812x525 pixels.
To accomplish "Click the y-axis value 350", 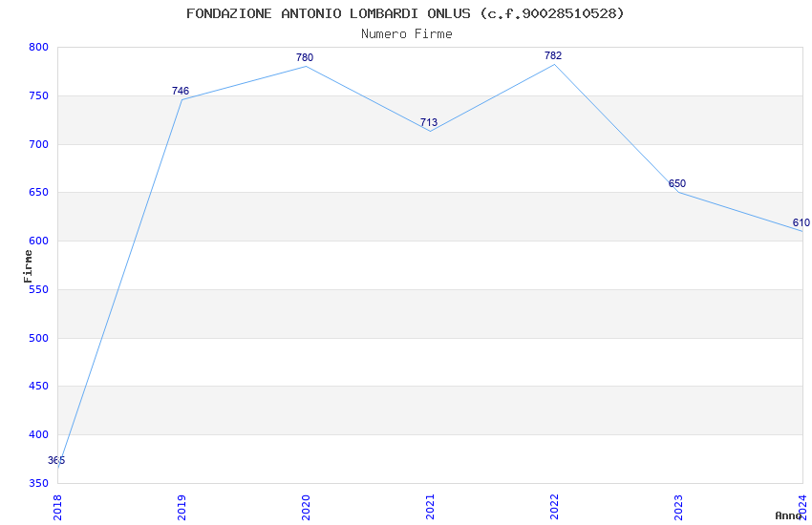I will 39,484.
